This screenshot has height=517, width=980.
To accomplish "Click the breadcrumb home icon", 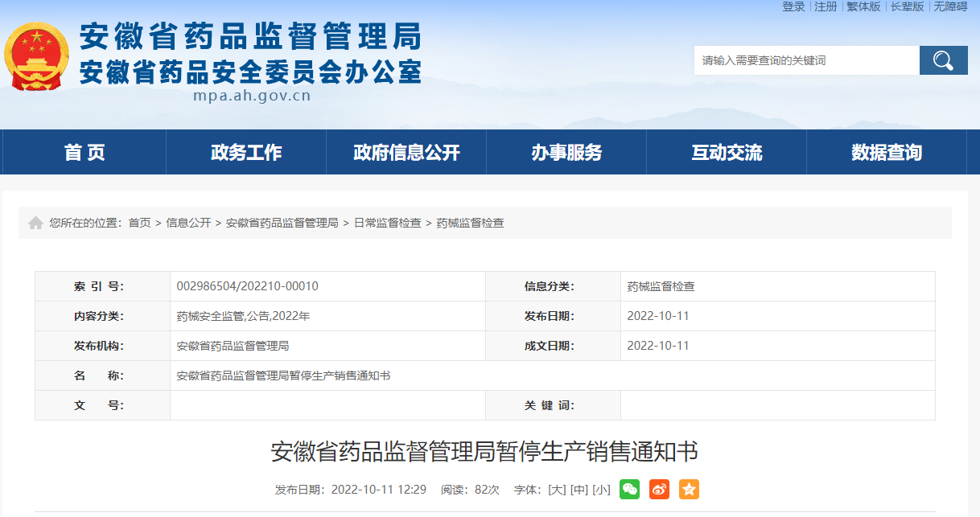I will coord(35,223).
